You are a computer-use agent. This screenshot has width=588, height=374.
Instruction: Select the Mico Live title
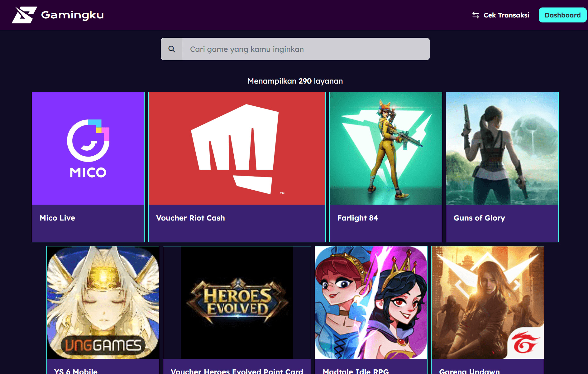57,218
